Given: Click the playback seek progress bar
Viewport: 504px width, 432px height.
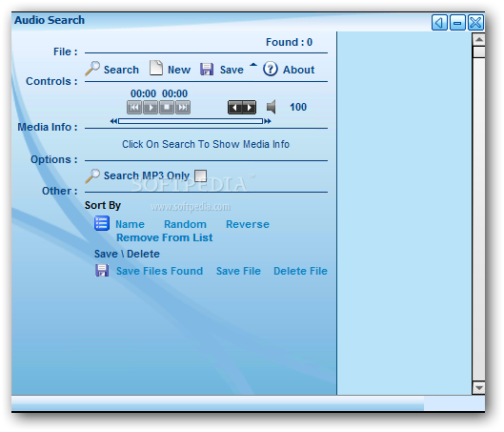Looking at the screenshot, I should pyautogui.click(x=191, y=121).
